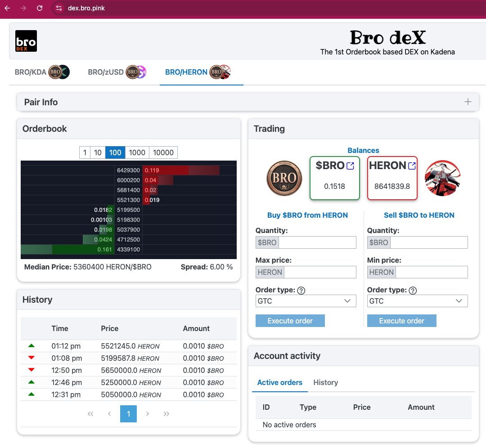Click Execute order under Buy $BRO
486x448 pixels.
(290, 321)
